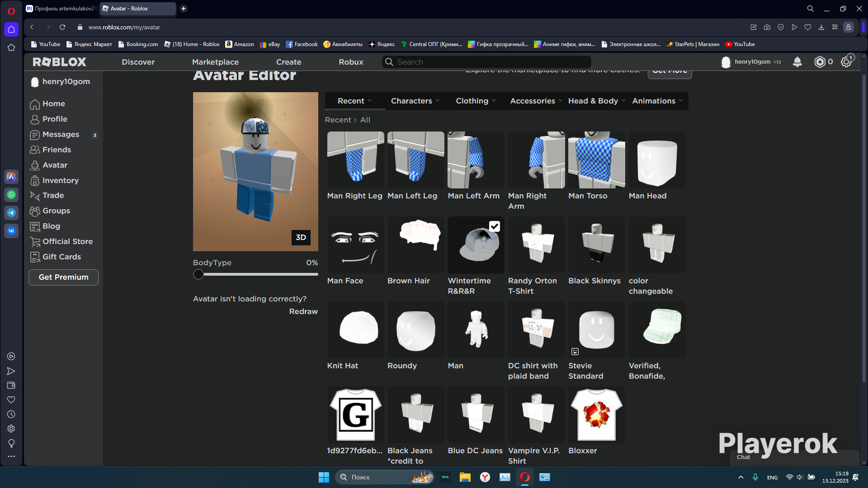The height and width of the screenshot is (488, 868).
Task: Open the henry10gom profile in header
Action: [752, 62]
